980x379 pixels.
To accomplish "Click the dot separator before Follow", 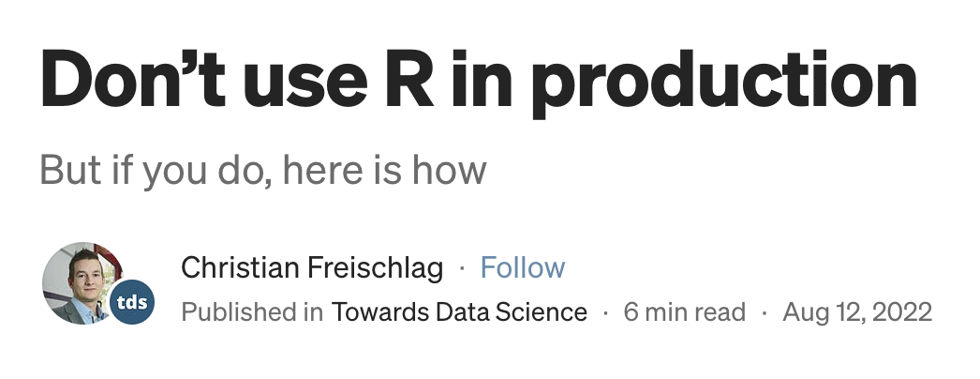I will (x=462, y=269).
